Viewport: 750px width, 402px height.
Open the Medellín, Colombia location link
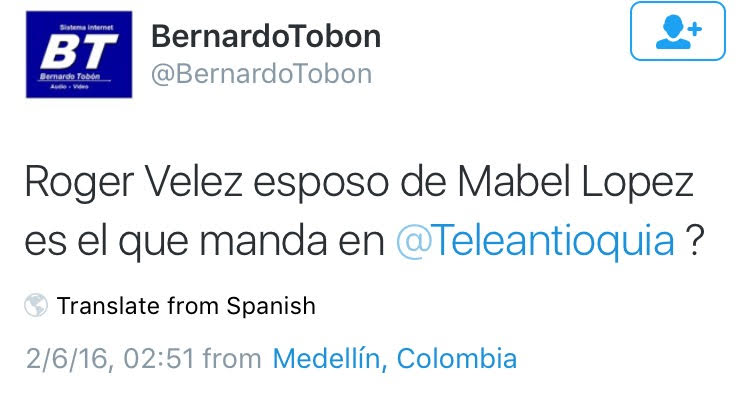click(395, 357)
